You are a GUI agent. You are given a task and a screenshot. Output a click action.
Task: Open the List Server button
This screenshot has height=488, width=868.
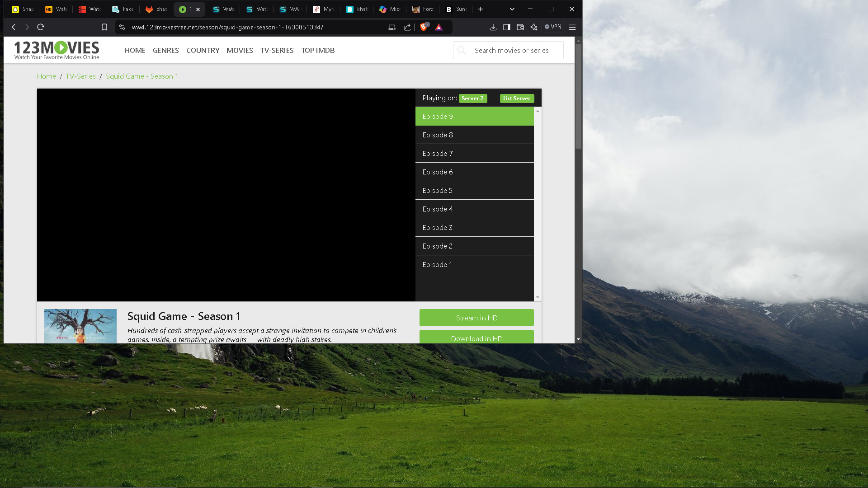pyautogui.click(x=517, y=99)
